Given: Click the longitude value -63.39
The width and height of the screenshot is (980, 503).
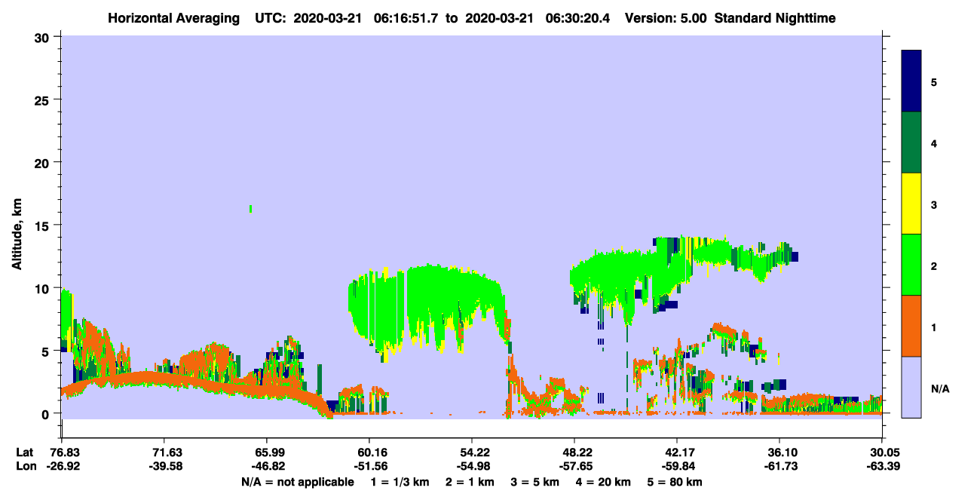Looking at the screenshot, I should tap(882, 466).
